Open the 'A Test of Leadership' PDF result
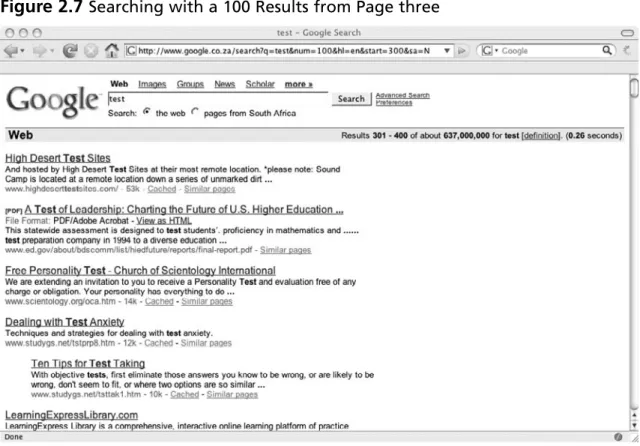 point(184,210)
